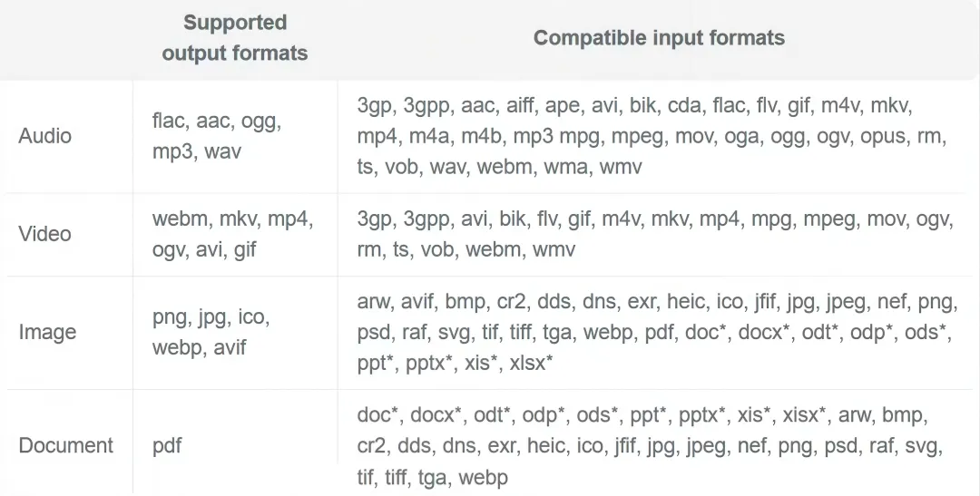Image resolution: width=980 pixels, height=496 pixels.
Task: Click 'ogv, avi, gif' in Video output cell
Action: (x=204, y=250)
